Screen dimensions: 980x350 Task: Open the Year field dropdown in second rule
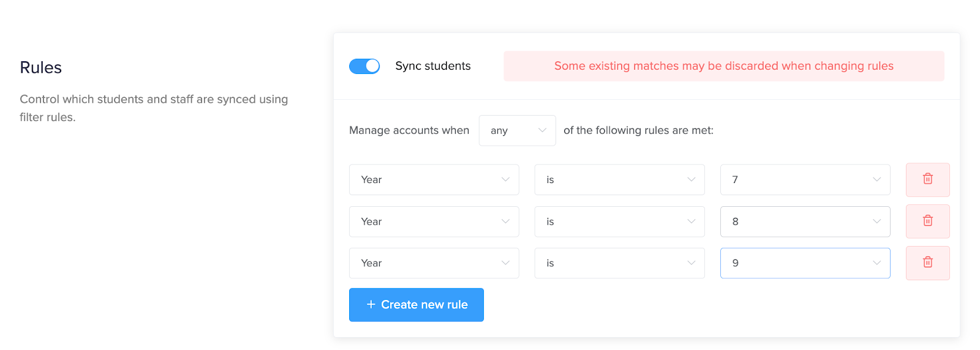tap(434, 222)
